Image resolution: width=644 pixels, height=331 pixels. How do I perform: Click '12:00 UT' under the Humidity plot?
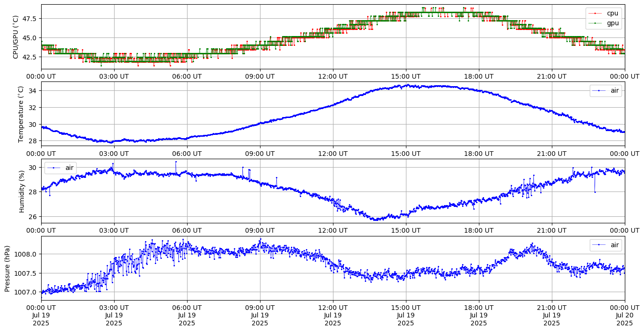point(333,230)
